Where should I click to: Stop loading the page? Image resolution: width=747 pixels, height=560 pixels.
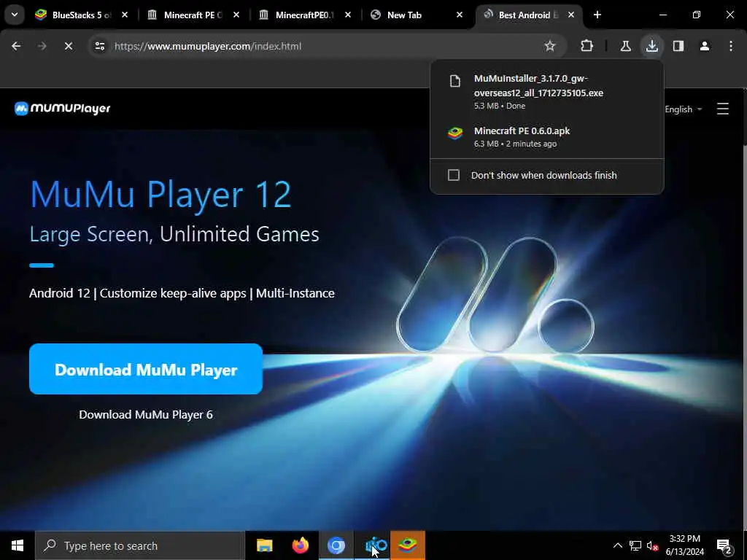coord(68,46)
